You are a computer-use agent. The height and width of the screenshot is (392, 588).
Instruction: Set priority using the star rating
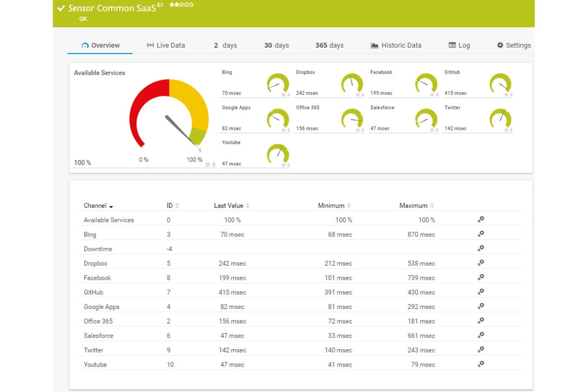(x=182, y=5)
